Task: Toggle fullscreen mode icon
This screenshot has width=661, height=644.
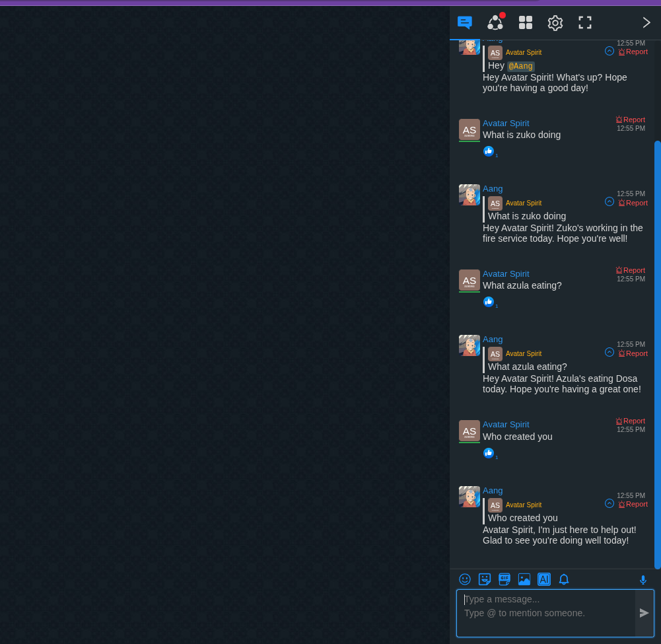Action: click(x=584, y=22)
